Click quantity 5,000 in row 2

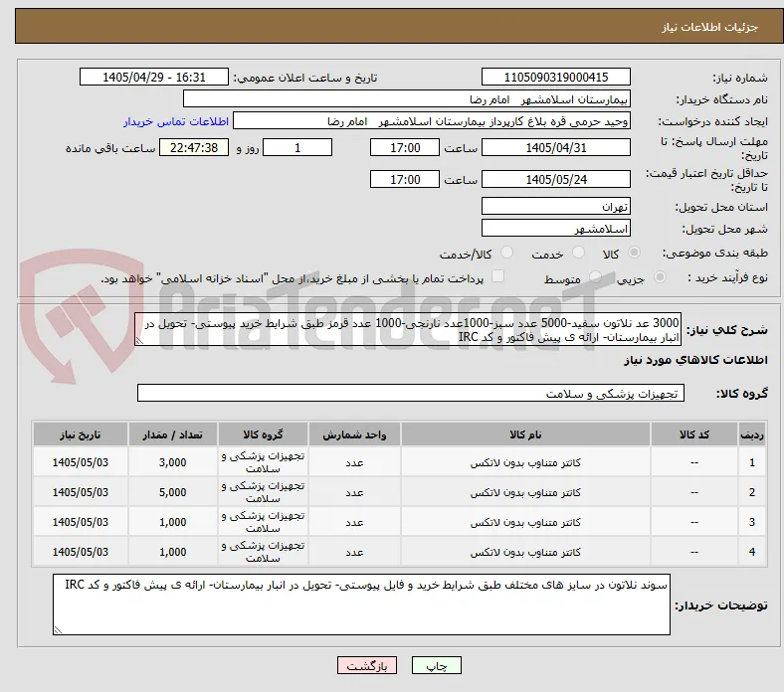click(x=173, y=492)
